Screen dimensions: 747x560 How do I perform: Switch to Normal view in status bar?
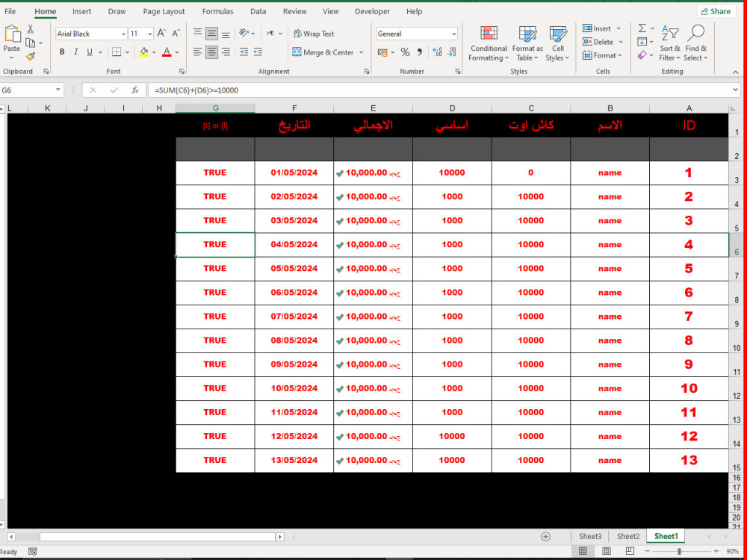click(x=583, y=551)
